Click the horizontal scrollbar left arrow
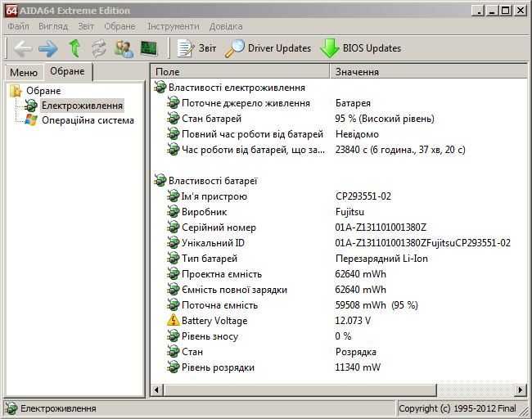Screen dimensions: 532x419 click(156, 390)
